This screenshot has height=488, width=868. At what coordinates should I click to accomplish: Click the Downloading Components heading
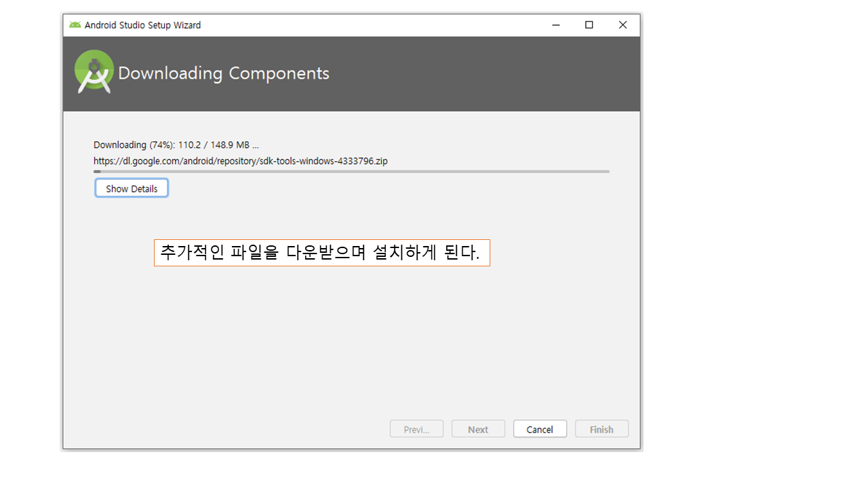[224, 73]
